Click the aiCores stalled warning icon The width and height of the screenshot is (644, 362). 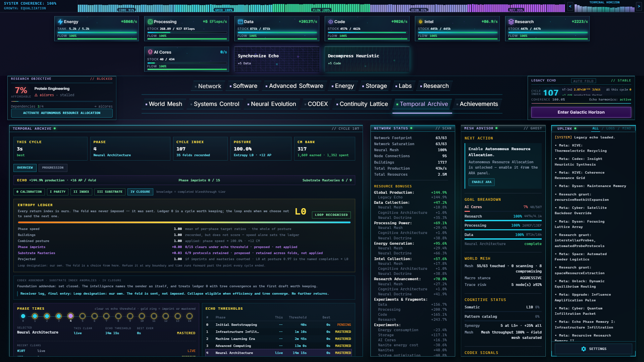click(36, 95)
